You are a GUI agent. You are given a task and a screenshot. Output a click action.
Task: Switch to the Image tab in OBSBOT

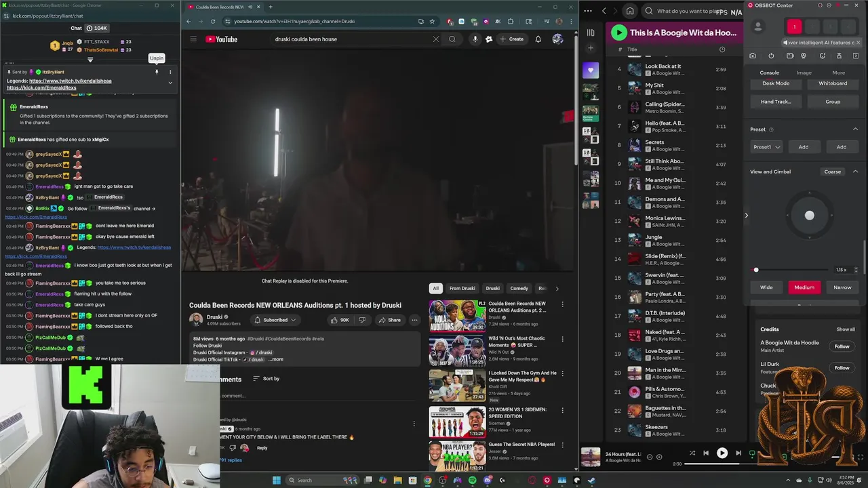pos(804,73)
